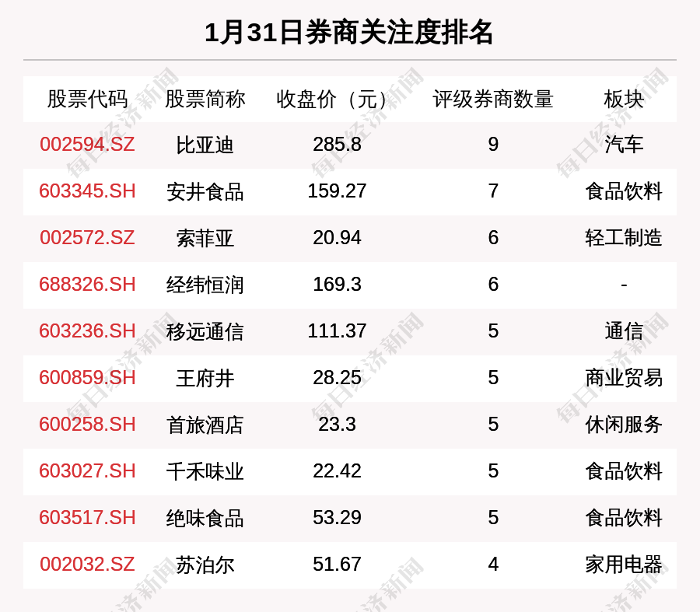Click closing price 51.67
Image resolution: width=700 pixels, height=612 pixels.
tap(337, 565)
